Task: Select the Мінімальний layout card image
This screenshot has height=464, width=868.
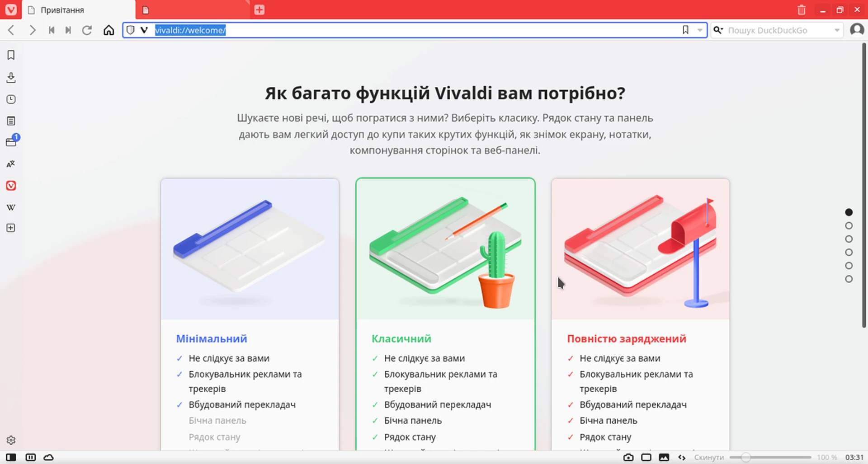Action: (250, 249)
